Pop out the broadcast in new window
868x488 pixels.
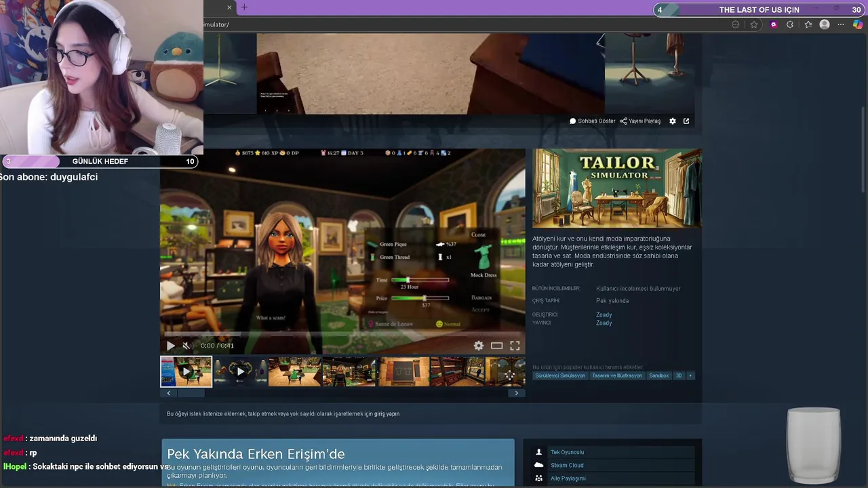click(x=686, y=121)
